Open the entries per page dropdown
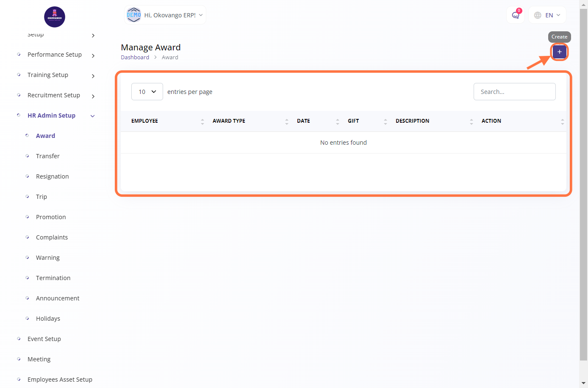The width and height of the screenshot is (588, 388). tap(147, 92)
